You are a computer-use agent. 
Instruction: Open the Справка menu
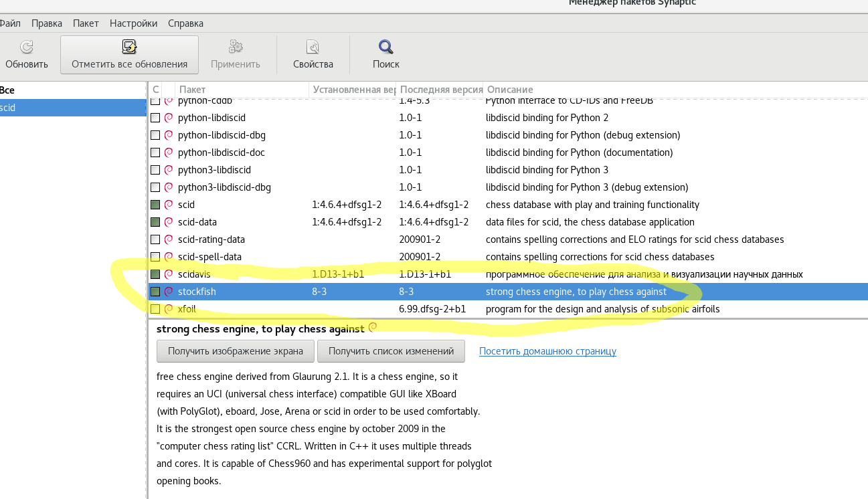(185, 23)
